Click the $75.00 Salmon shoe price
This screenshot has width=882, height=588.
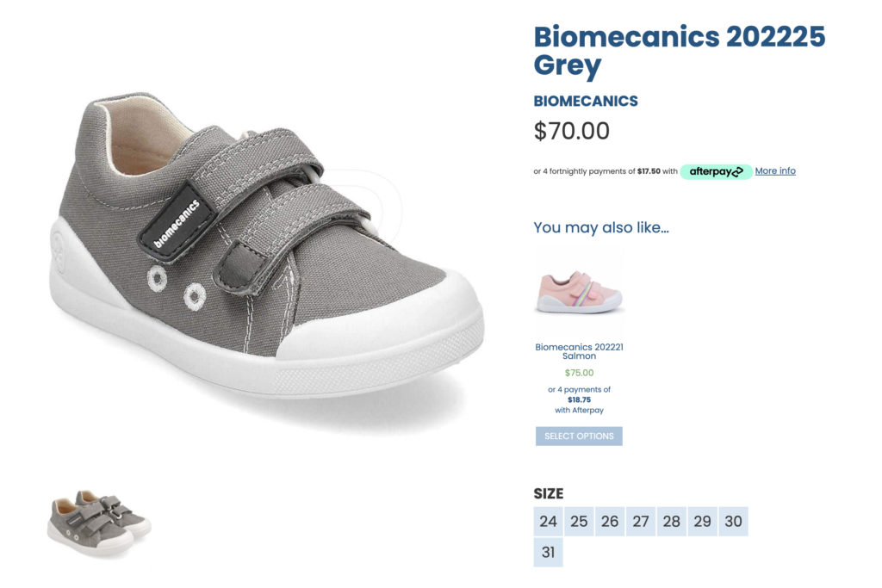[579, 373]
